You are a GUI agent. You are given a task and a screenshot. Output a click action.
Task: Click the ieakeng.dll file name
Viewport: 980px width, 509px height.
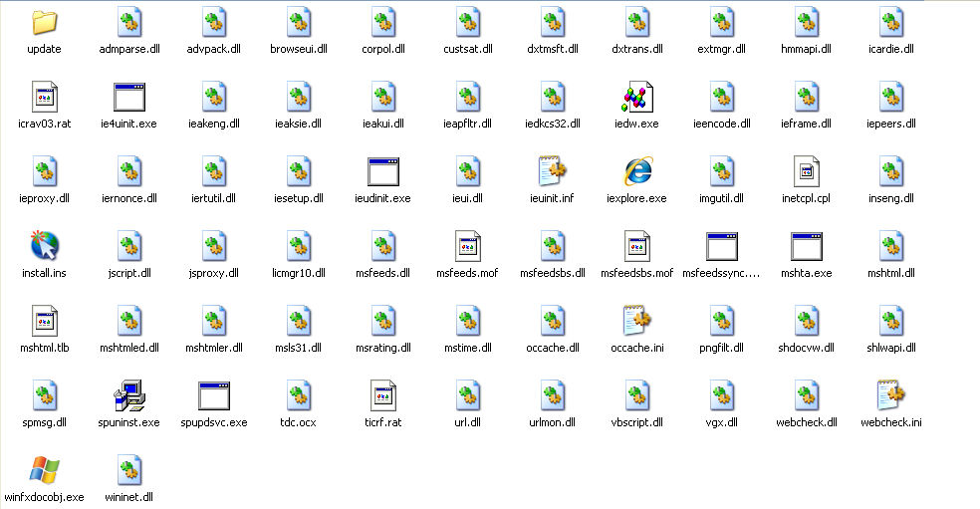coord(214,124)
